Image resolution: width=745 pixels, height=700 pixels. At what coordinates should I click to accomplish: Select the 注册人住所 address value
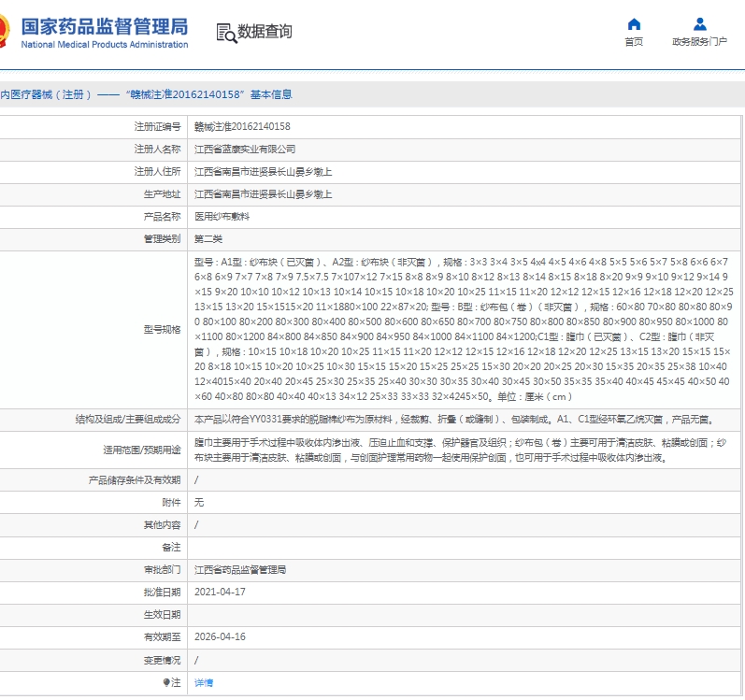(x=263, y=172)
